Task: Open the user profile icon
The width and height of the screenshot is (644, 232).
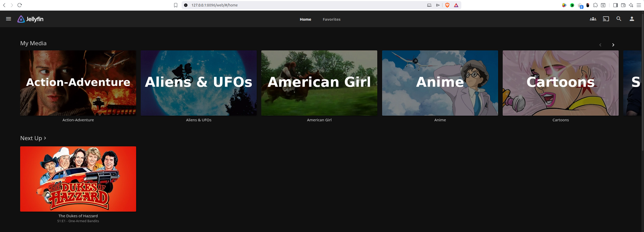Action: click(632, 19)
